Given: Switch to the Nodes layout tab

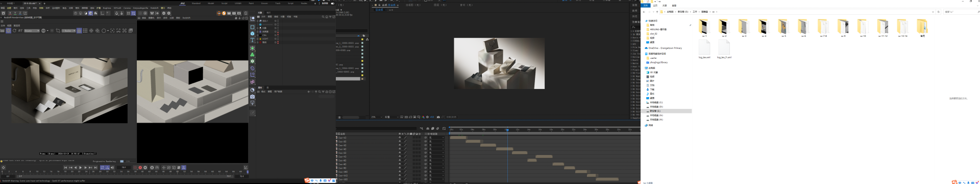Looking at the screenshot, I should point(304,3).
